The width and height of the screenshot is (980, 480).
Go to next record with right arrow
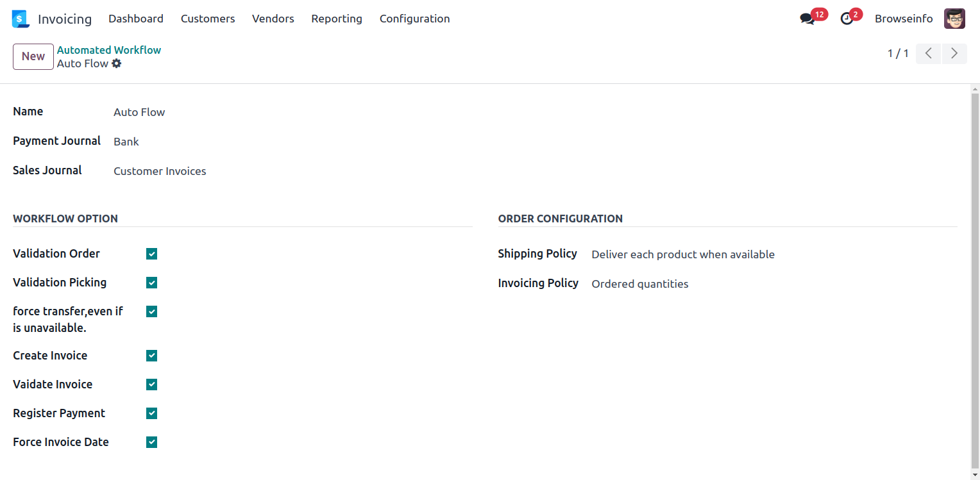click(x=954, y=53)
